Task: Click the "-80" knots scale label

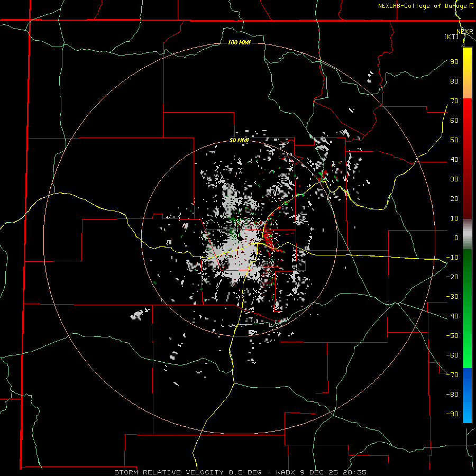Action: 452,395
